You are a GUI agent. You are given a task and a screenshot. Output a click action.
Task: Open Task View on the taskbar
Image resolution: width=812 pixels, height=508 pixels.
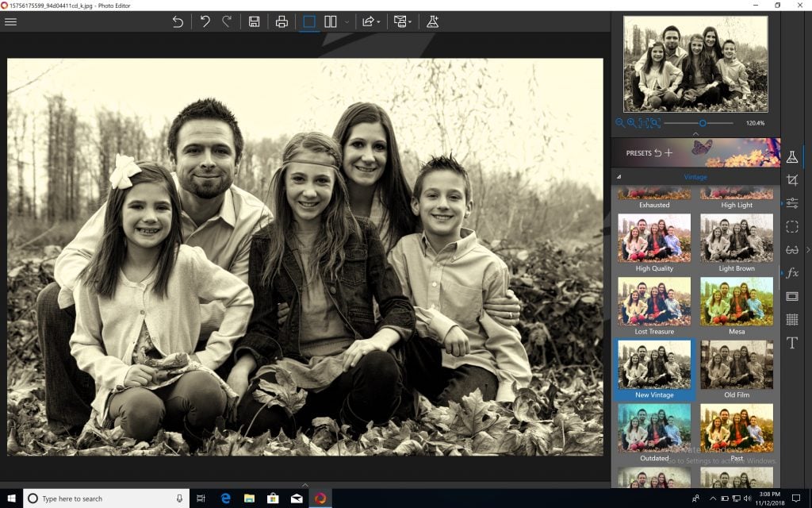pos(201,498)
